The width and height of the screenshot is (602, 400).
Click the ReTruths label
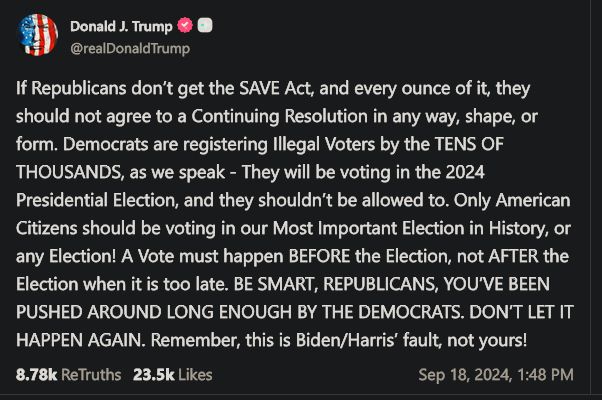pyautogui.click(x=91, y=375)
